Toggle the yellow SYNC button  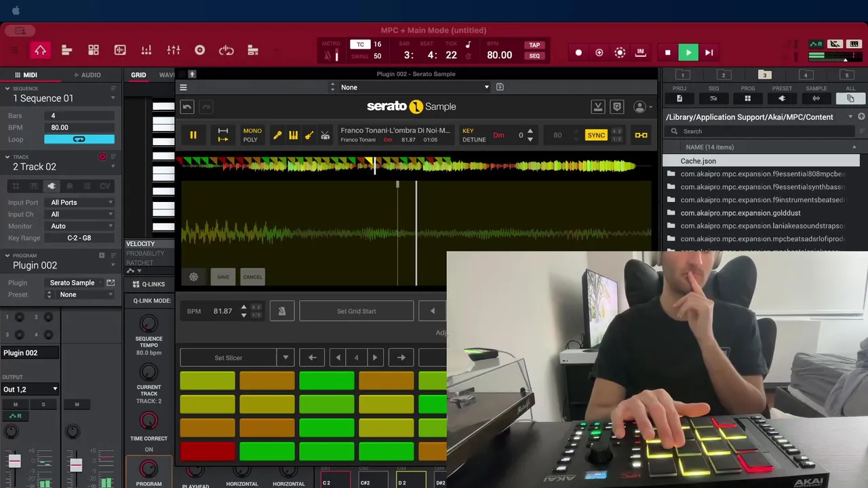pos(596,135)
